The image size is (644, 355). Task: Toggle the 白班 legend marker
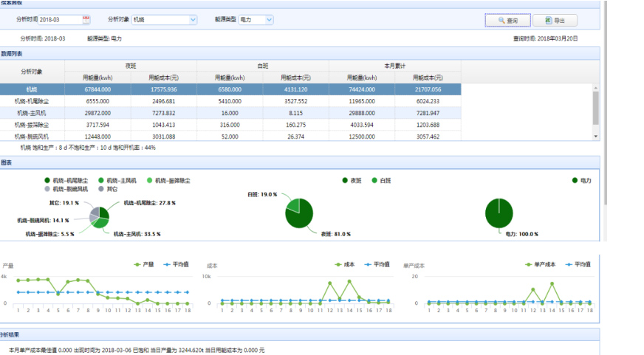(x=375, y=180)
